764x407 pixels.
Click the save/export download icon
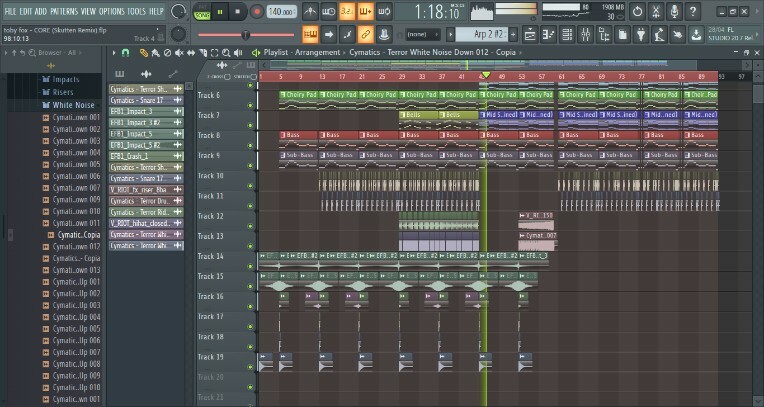(x=697, y=35)
